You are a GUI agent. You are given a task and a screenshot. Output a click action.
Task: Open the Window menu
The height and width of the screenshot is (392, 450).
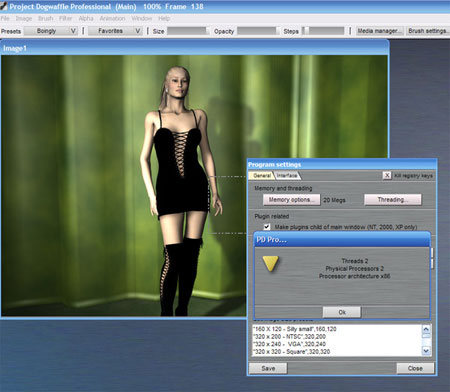[142, 18]
